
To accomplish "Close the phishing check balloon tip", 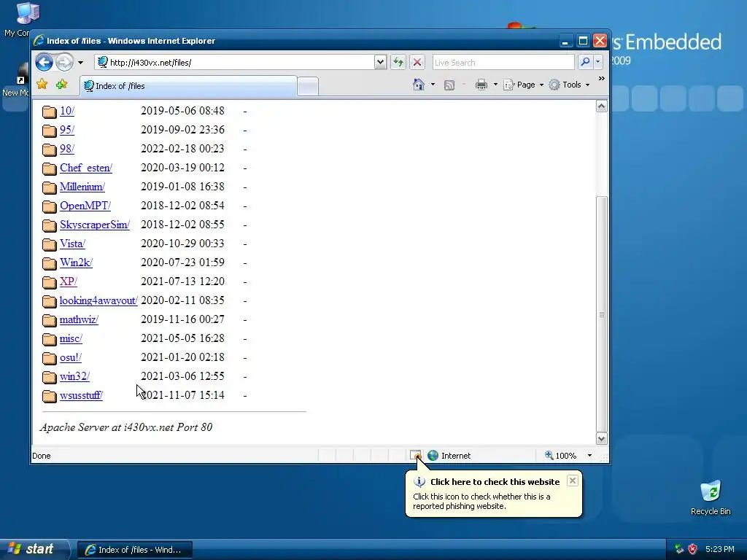I will [573, 481].
